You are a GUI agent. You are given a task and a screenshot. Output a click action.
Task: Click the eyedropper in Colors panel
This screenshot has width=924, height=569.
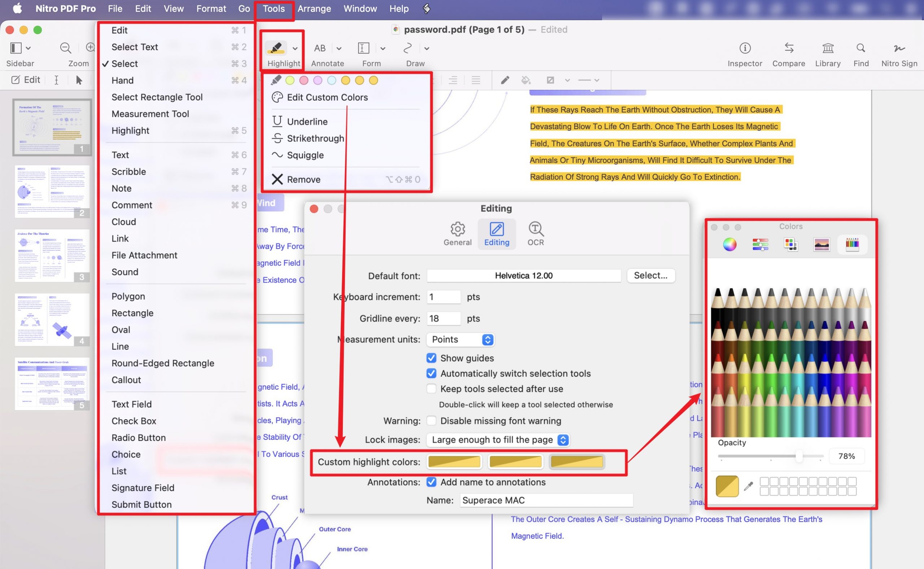[748, 486]
